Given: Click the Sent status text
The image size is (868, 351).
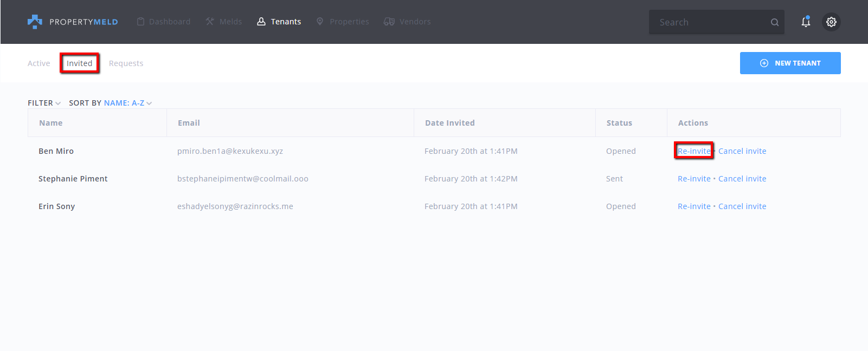Looking at the screenshot, I should pos(614,179).
